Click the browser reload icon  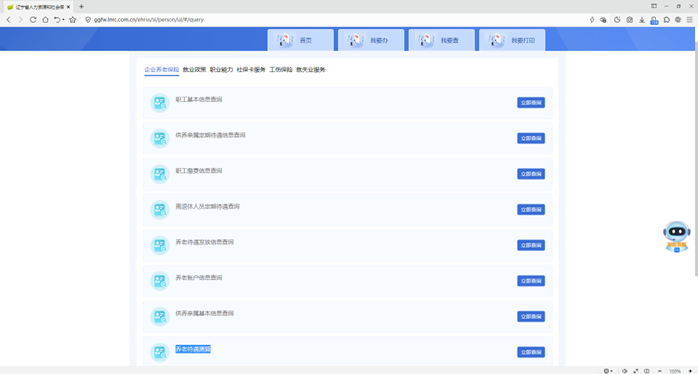click(33, 20)
